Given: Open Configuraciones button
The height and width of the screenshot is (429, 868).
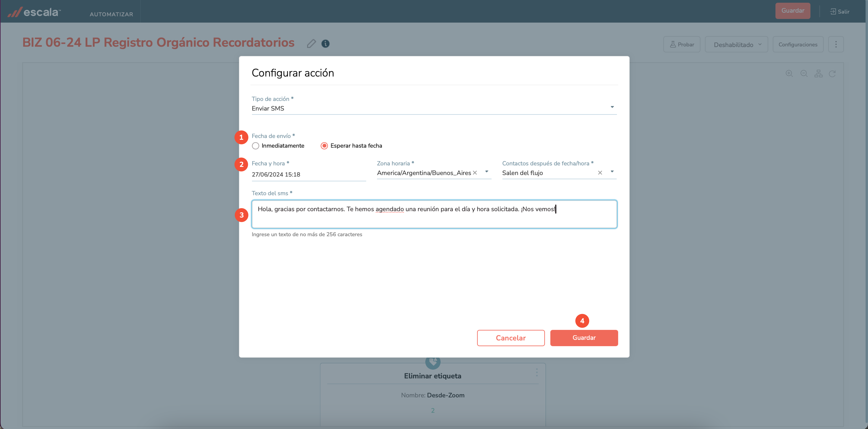Looking at the screenshot, I should coord(798,44).
